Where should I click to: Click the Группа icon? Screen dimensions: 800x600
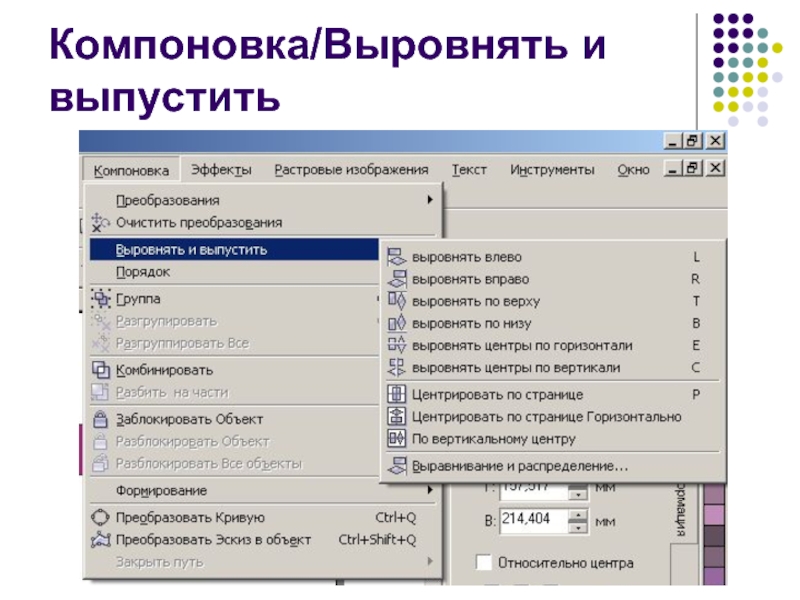101,299
